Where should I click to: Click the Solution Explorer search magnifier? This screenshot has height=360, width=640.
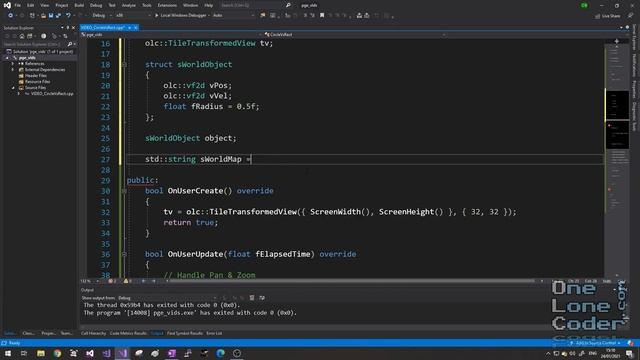pos(70,44)
